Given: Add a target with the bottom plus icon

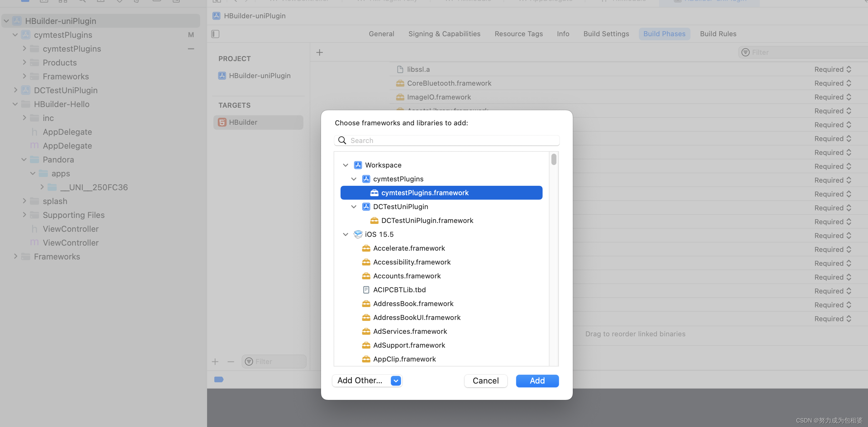Looking at the screenshot, I should coord(215,362).
